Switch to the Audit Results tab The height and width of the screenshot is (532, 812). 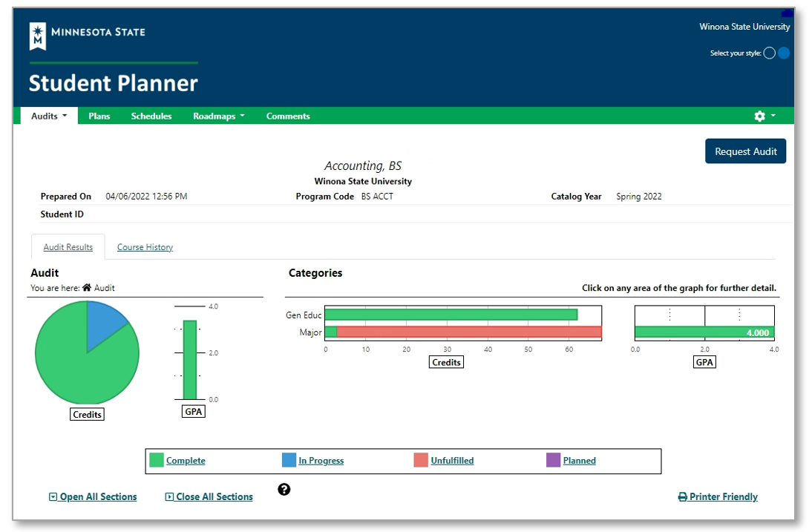coord(68,247)
